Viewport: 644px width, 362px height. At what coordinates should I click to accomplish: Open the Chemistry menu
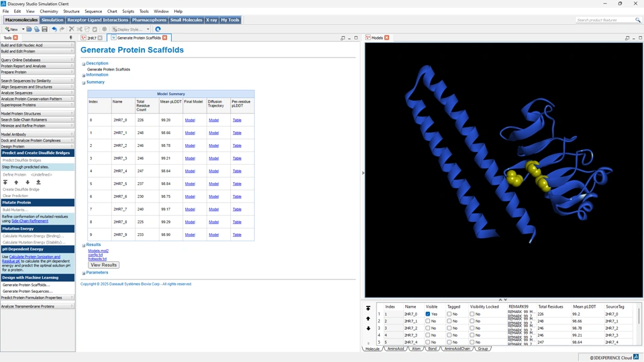[x=49, y=11]
